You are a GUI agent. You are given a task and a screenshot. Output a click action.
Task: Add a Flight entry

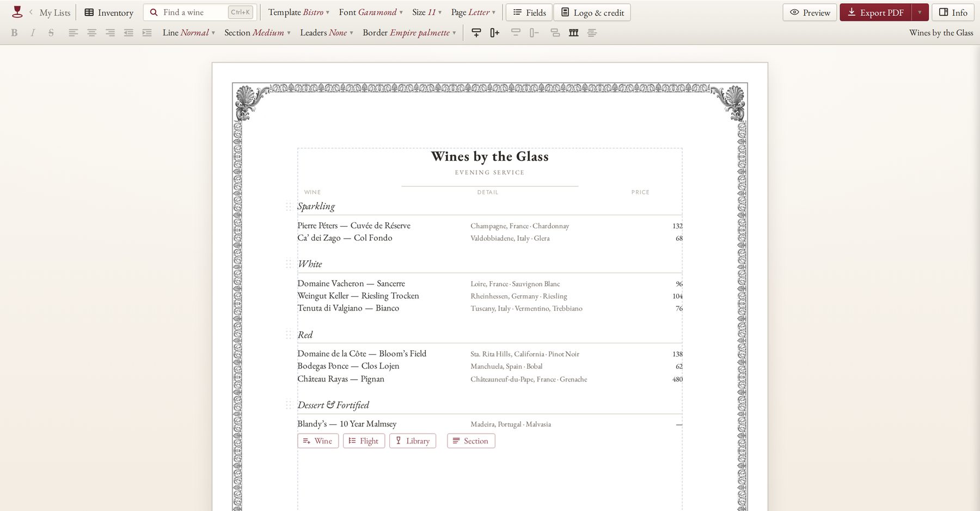364,441
